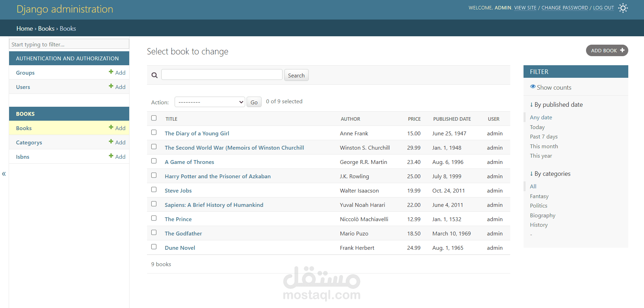Select All under By categories
This screenshot has height=308, width=644.
(533, 186)
